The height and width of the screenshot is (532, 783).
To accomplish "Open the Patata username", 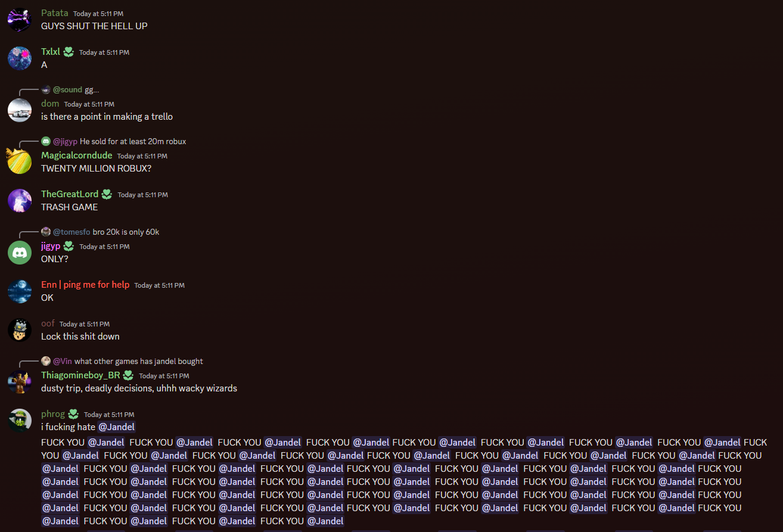I will (55, 13).
